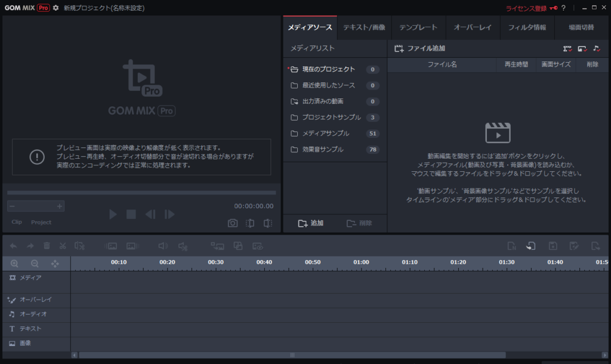Step to previous frame

(x=150, y=214)
